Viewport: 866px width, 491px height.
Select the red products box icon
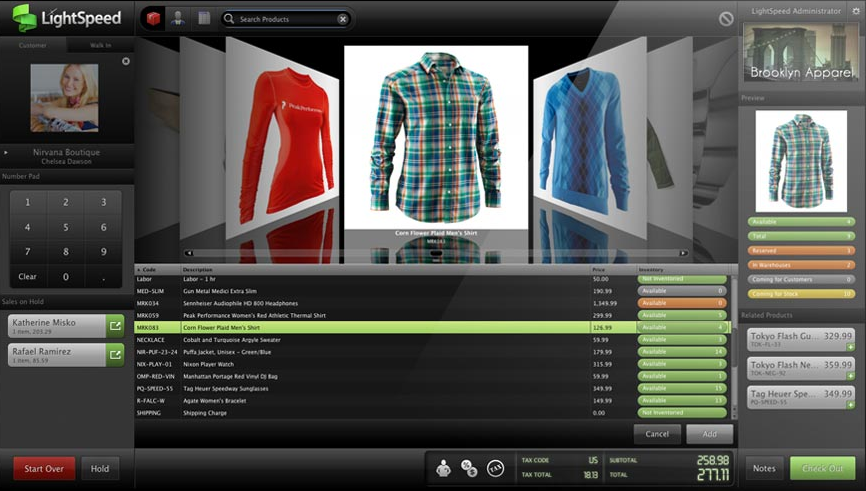click(x=152, y=18)
